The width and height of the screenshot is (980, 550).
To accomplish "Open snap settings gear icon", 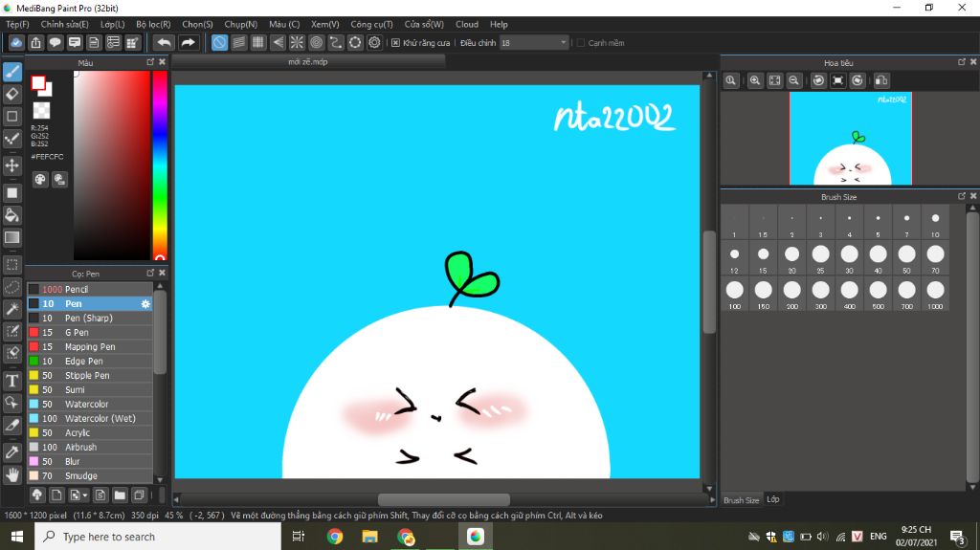I will coord(374,42).
